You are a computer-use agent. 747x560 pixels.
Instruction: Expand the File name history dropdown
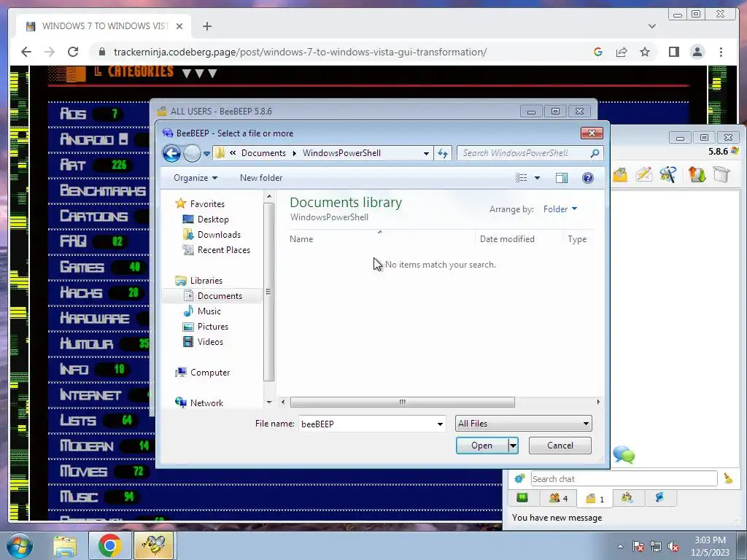(440, 424)
